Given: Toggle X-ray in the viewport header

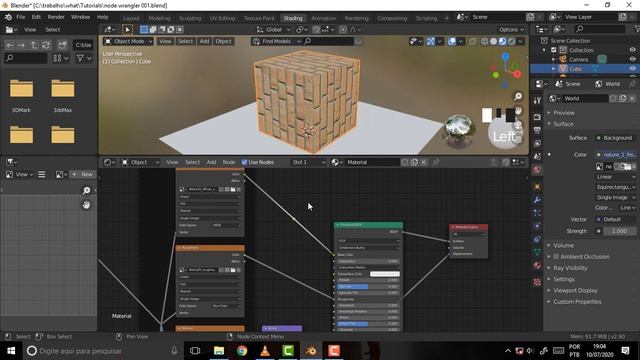Looking at the screenshot, I should click(473, 41).
